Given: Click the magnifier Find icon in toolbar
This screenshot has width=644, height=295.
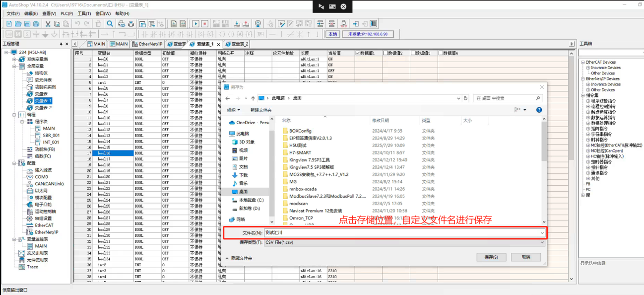Looking at the screenshot, I should 110,24.
